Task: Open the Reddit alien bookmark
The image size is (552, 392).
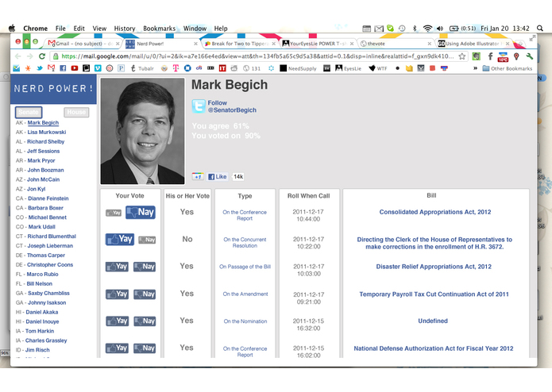Action: click(234, 68)
